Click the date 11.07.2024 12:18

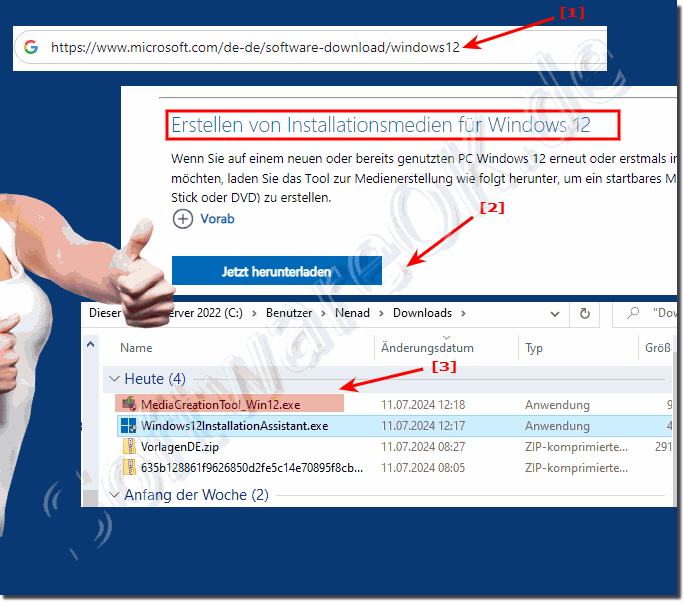pos(423,405)
